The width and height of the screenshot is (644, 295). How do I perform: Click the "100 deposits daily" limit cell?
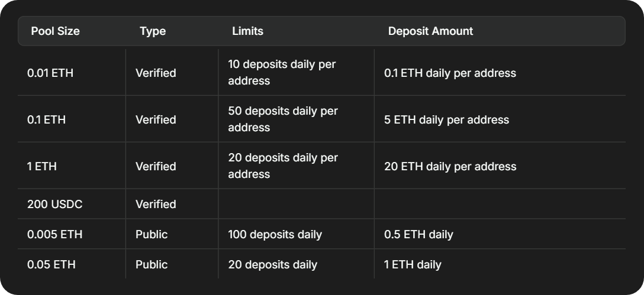(x=275, y=234)
